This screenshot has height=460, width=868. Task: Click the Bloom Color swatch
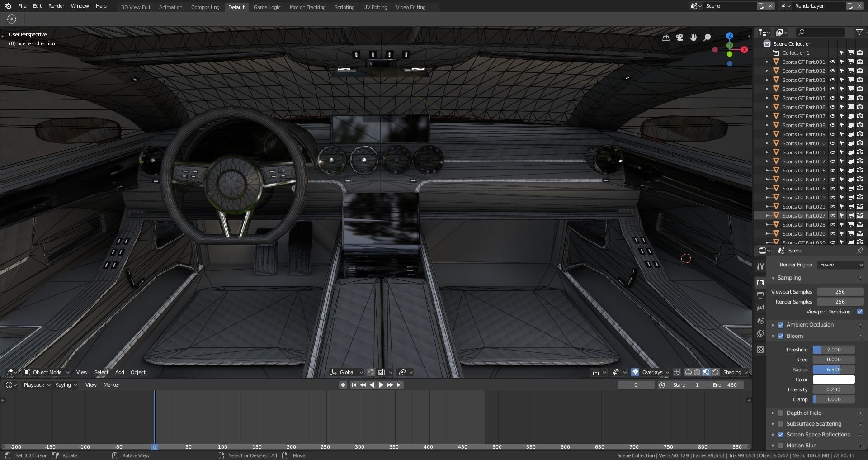pyautogui.click(x=834, y=379)
